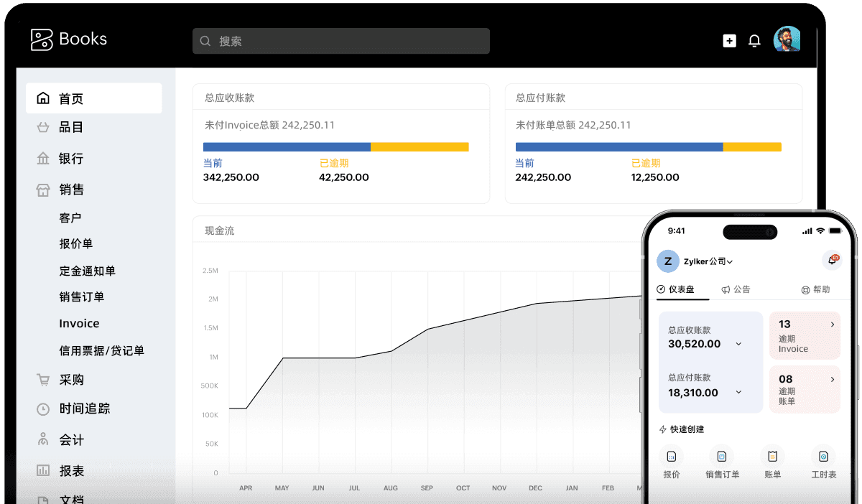Open the 13 逾期 Invoice card arrow
Screen dimensions: 862x504
coord(833,325)
